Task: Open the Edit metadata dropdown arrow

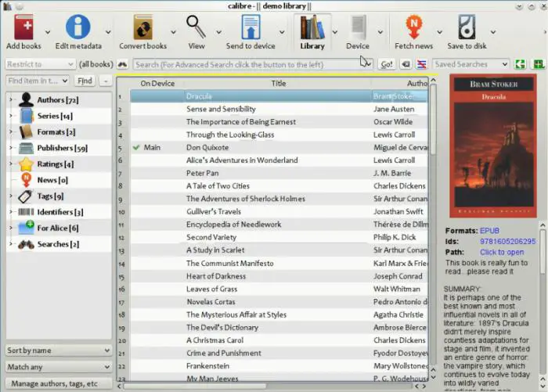Action: tap(108, 32)
